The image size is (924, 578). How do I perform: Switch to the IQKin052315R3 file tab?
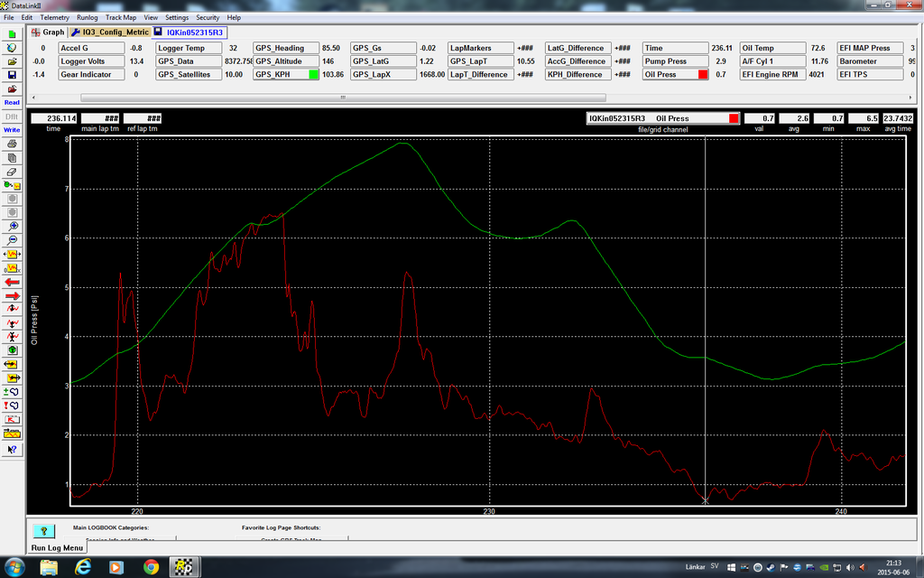(x=194, y=32)
